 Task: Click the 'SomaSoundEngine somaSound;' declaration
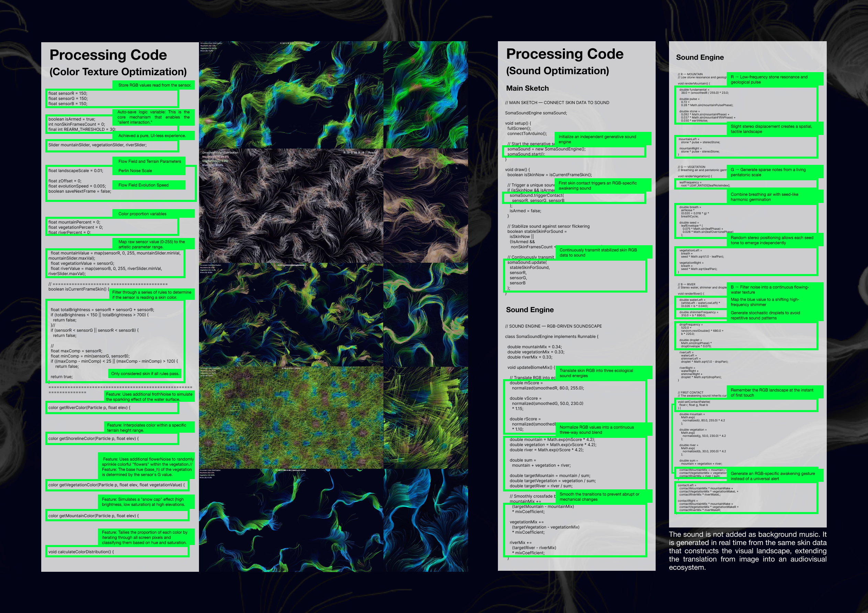(536, 113)
